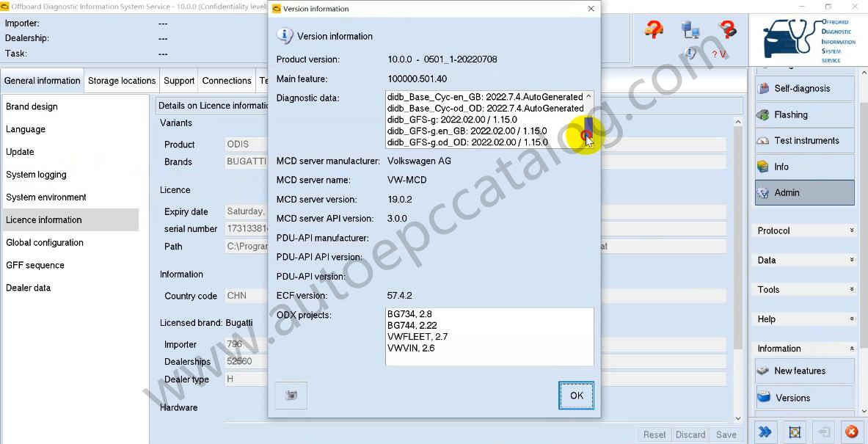This screenshot has height=444, width=868.
Task: Click the full-screen frame icon
Action: (x=795, y=432)
